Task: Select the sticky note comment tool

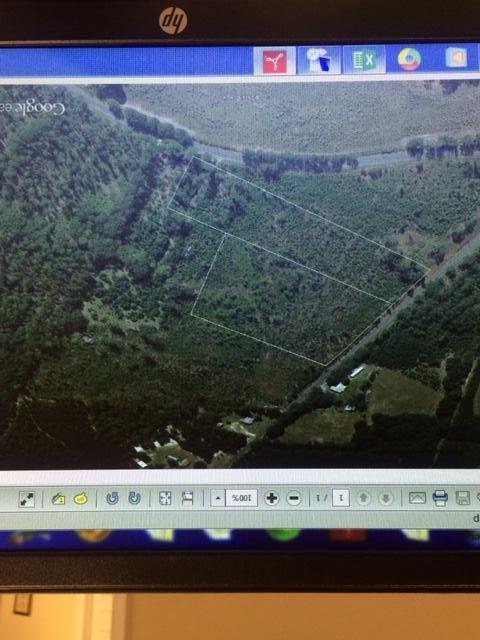Action: pos(58,498)
